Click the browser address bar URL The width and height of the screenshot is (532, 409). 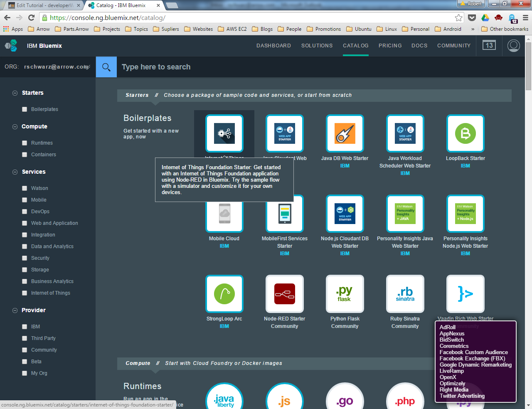[x=108, y=18]
